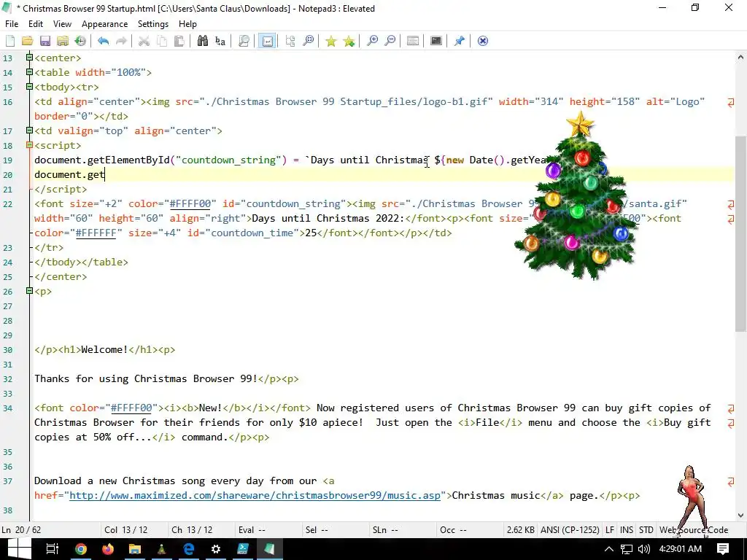The width and height of the screenshot is (747, 560).
Task: Open the Help menu
Action: pos(187,24)
